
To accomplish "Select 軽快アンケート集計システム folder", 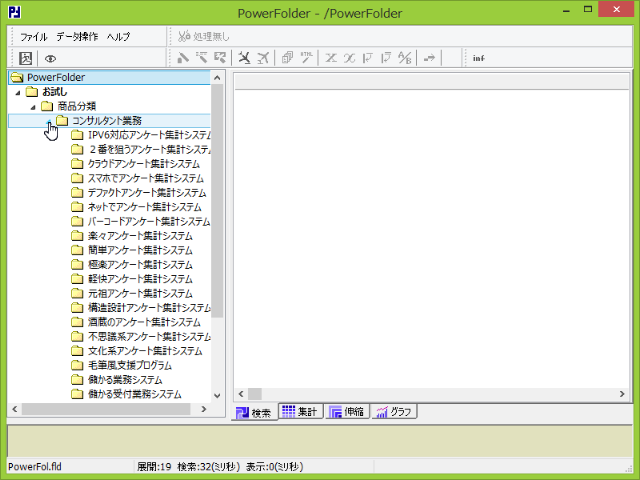I will [x=140, y=279].
